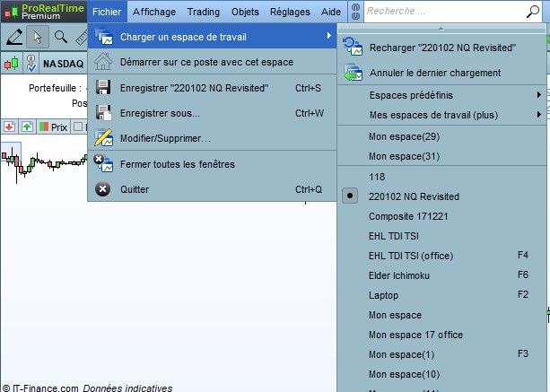This screenshot has height=392, width=550.
Task: Click the IT-Finance.com copyright text
Action: click(40, 388)
